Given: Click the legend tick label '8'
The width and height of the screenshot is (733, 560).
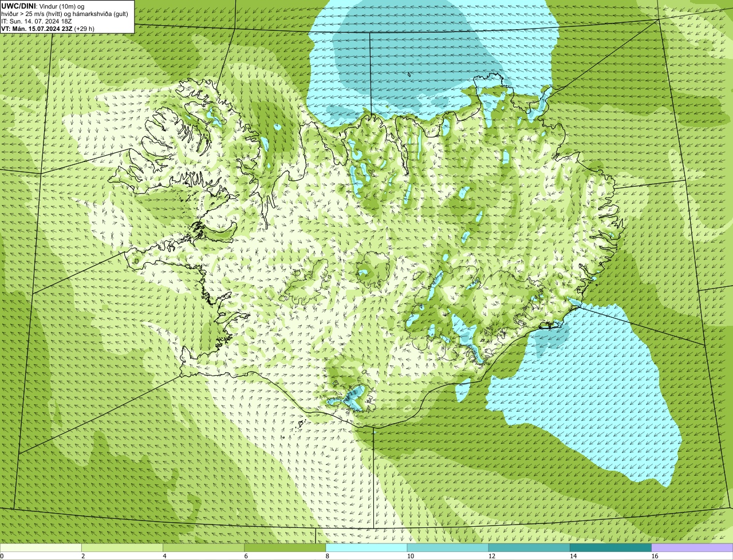Looking at the screenshot, I should (x=328, y=556).
